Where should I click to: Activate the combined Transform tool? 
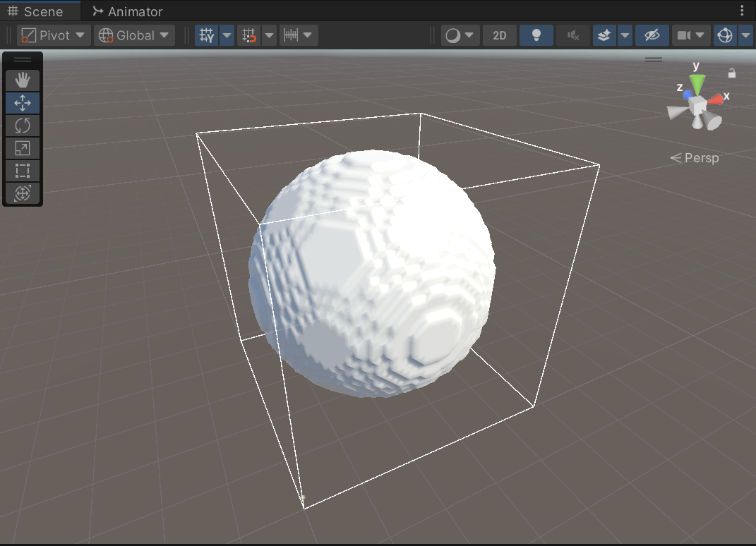(x=22, y=193)
